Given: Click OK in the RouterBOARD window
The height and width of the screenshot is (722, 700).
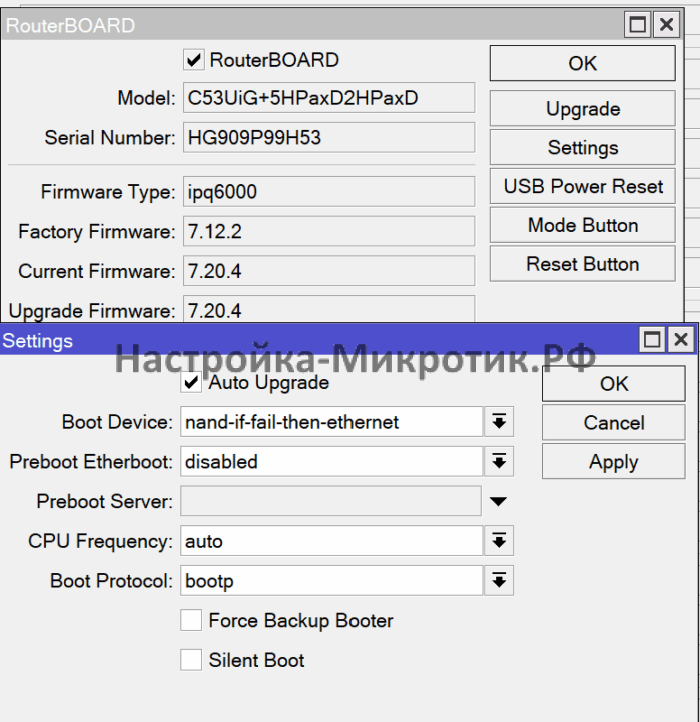Looking at the screenshot, I should [582, 63].
